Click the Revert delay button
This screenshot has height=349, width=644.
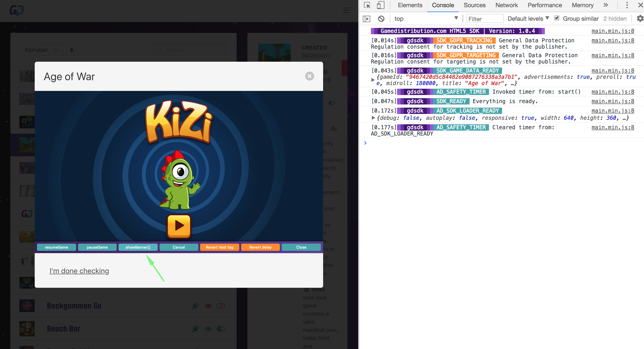coord(260,247)
